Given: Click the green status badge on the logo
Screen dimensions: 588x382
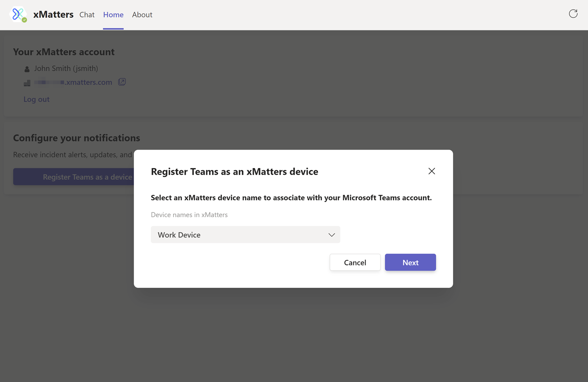Looking at the screenshot, I should (24, 20).
